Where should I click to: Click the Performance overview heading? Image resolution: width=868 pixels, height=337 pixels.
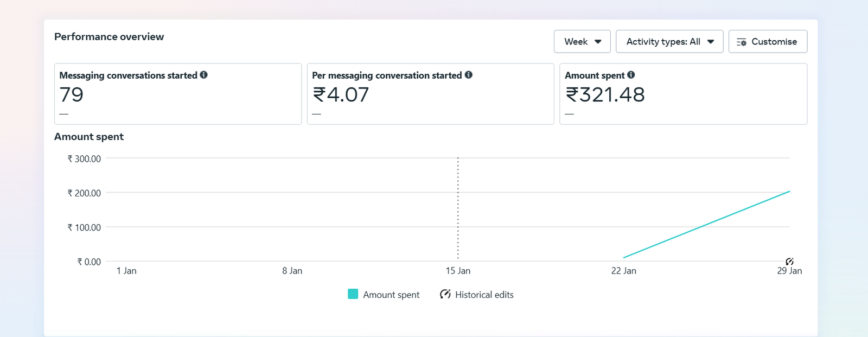pyautogui.click(x=109, y=37)
